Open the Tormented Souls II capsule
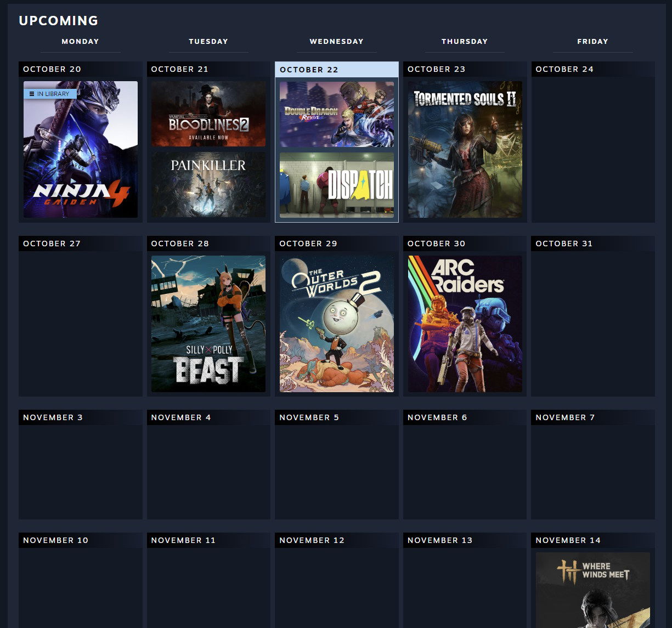Image resolution: width=672 pixels, height=628 pixels. tap(465, 149)
